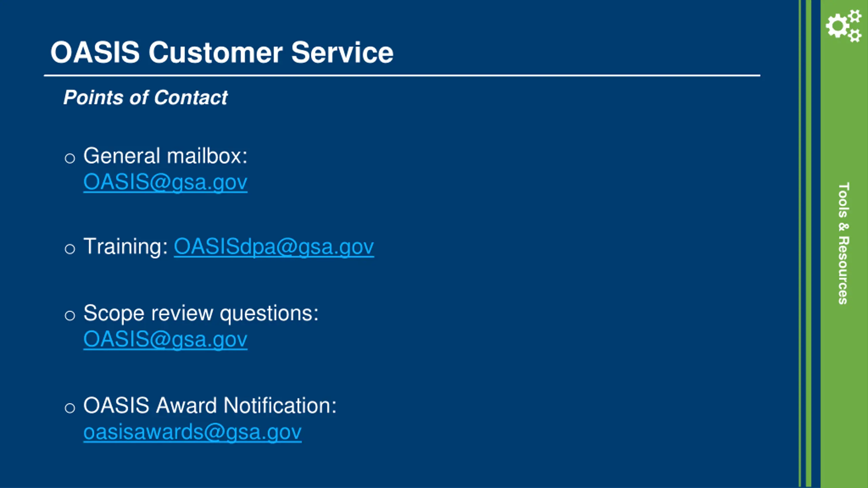Image resolution: width=868 pixels, height=488 pixels.
Task: Click the bullet beside Training
Action: click(70, 249)
